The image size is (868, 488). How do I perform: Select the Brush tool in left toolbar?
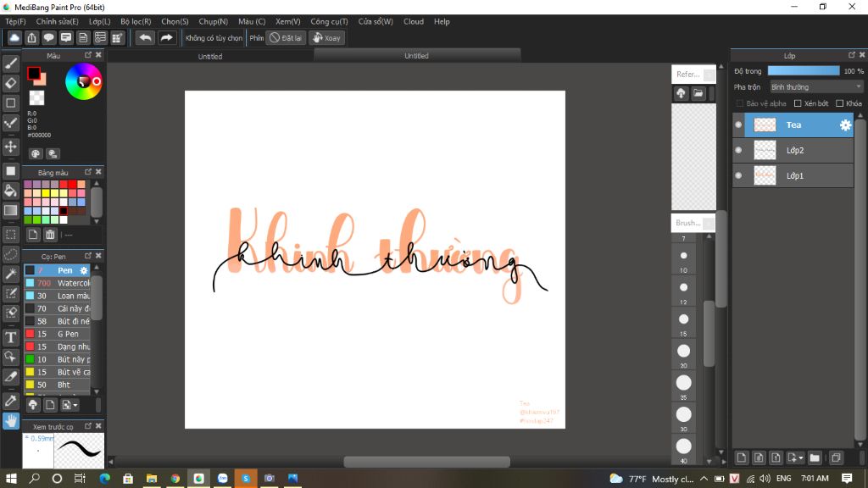(10, 64)
